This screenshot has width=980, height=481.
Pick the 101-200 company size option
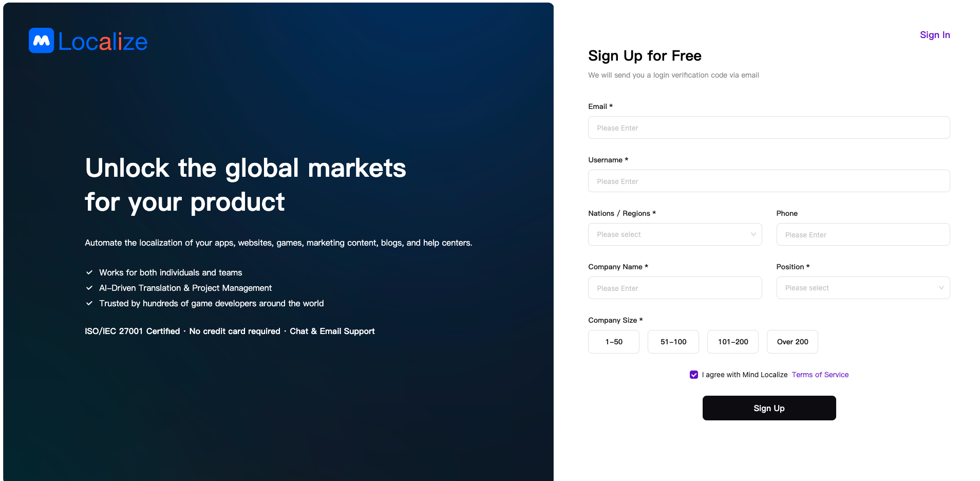click(x=733, y=342)
